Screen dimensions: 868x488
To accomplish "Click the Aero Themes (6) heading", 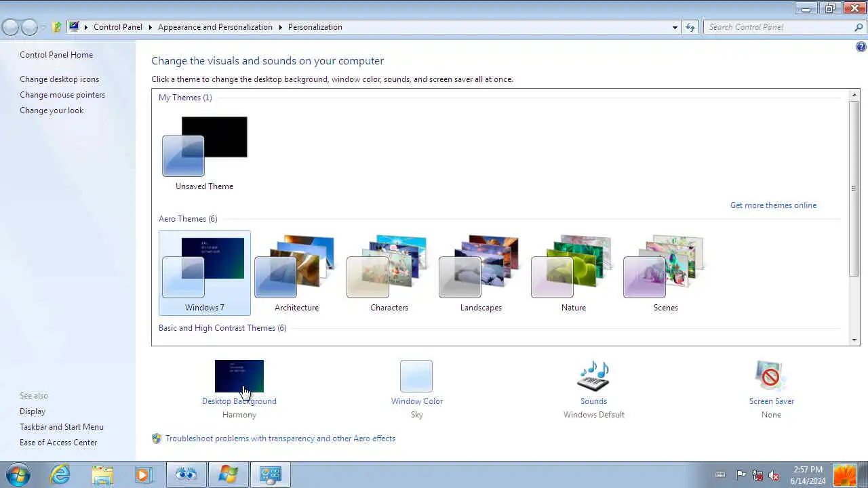I will click(188, 219).
